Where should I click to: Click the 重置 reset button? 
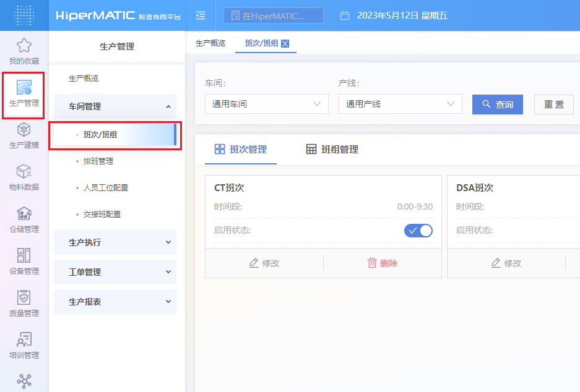point(554,104)
